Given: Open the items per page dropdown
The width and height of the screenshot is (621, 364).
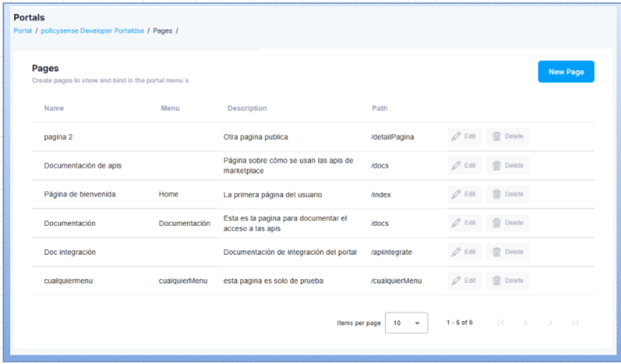Looking at the screenshot, I should point(406,323).
